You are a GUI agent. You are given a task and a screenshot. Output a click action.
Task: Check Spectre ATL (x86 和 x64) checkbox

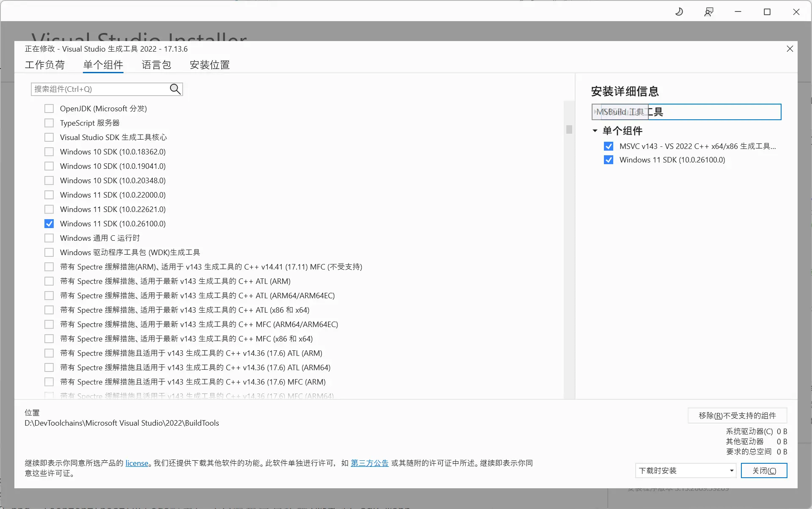click(49, 310)
